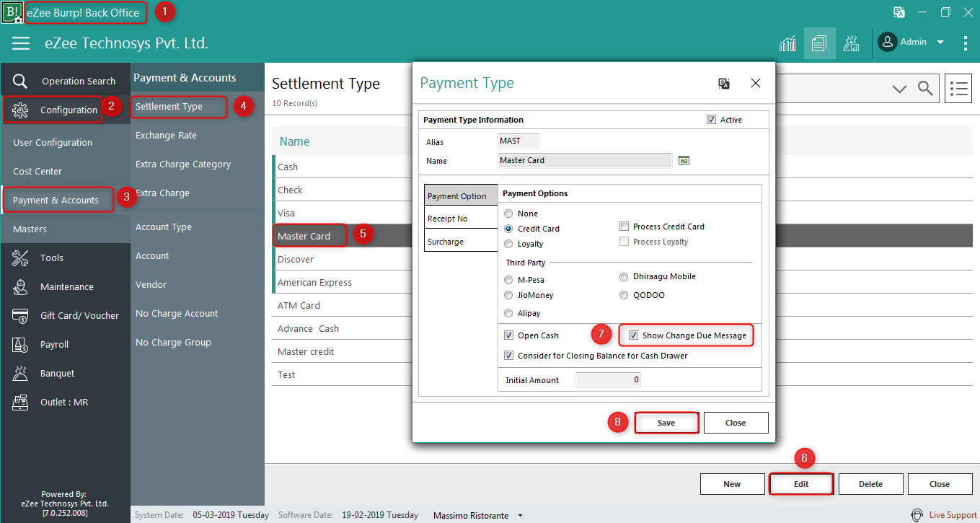Select the ATM Card row
Viewport: 980px width, 523px height.
tap(342, 305)
